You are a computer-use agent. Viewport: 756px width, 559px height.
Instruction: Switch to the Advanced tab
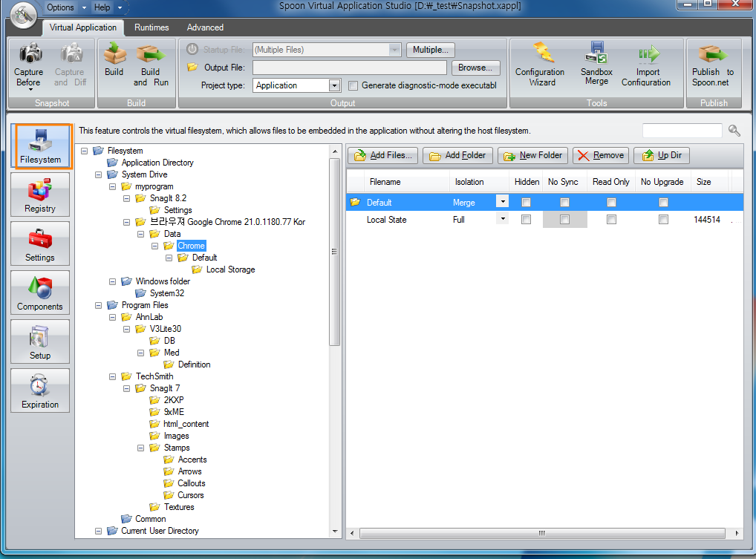[x=205, y=27]
